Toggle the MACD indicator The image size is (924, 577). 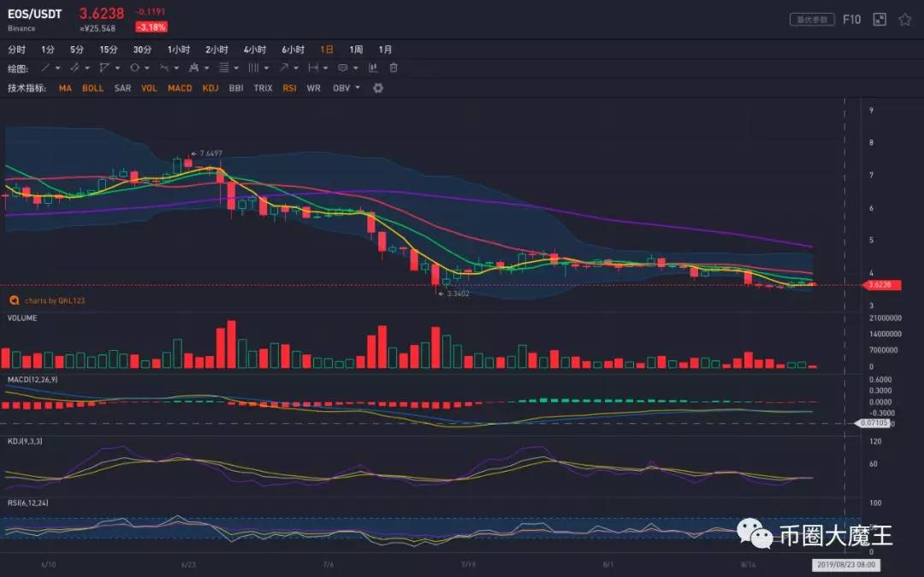[x=180, y=88]
